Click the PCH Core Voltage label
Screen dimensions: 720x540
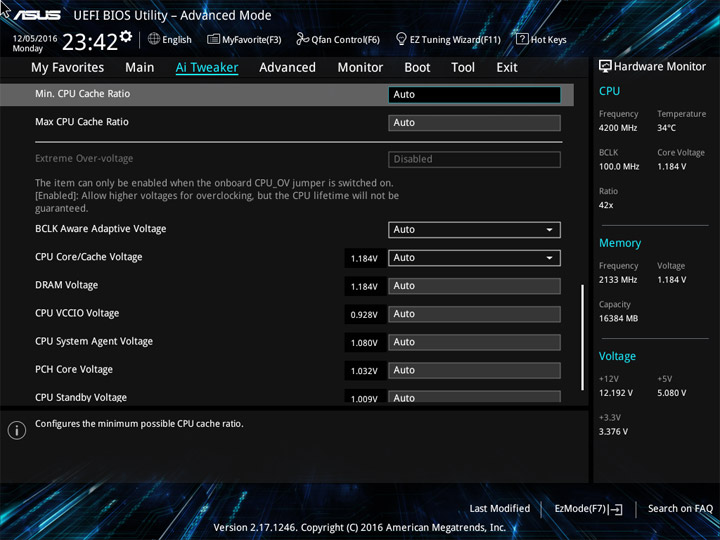pos(74,370)
